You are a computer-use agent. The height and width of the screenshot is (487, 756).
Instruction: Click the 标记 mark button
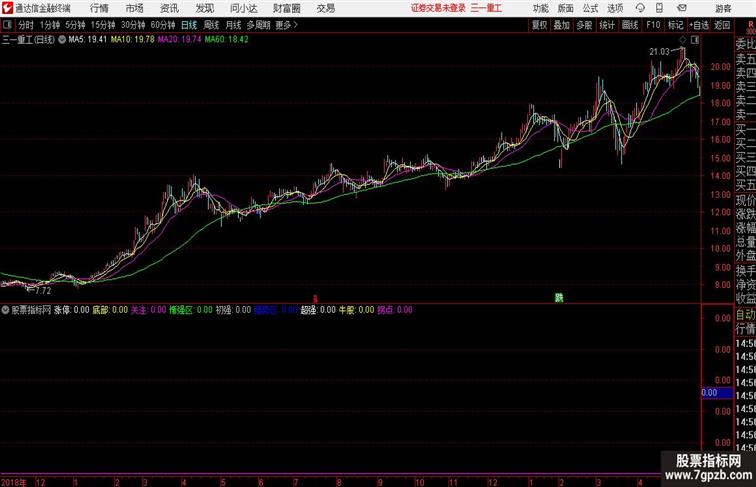point(675,25)
